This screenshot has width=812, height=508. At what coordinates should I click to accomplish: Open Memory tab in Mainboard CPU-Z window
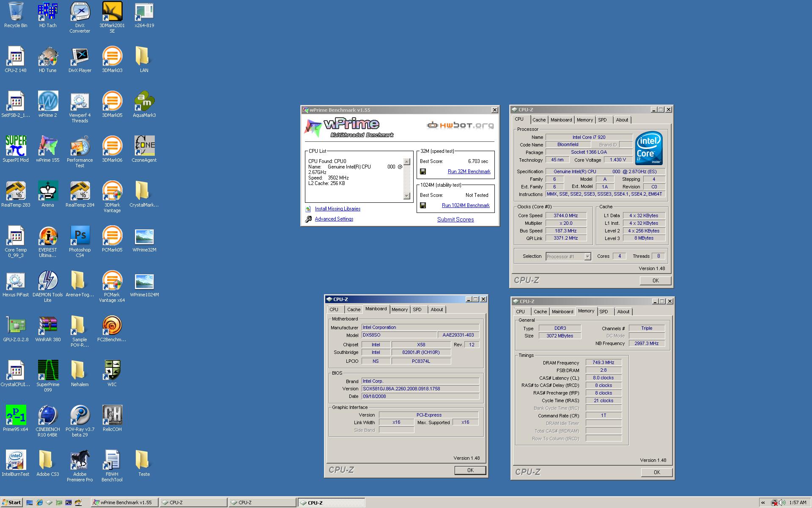tap(399, 309)
